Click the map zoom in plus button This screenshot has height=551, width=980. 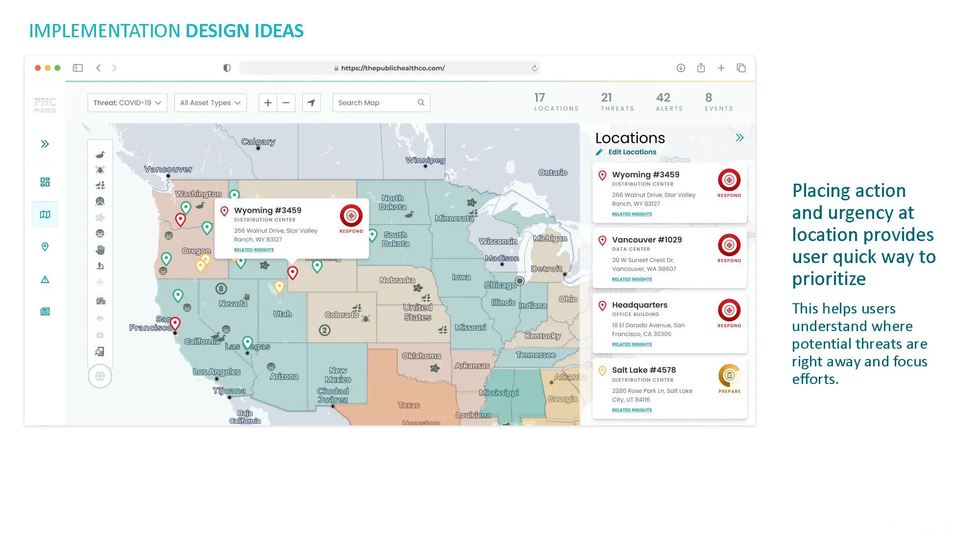tap(268, 103)
